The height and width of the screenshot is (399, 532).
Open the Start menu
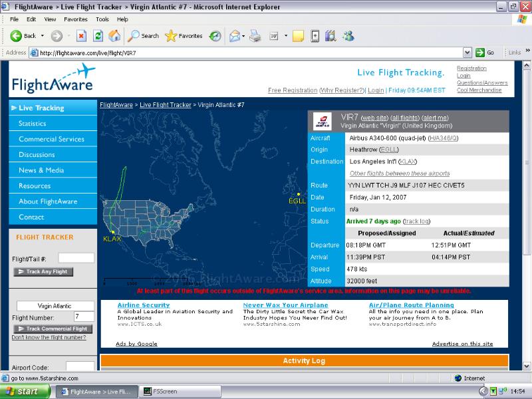[x=20, y=392]
